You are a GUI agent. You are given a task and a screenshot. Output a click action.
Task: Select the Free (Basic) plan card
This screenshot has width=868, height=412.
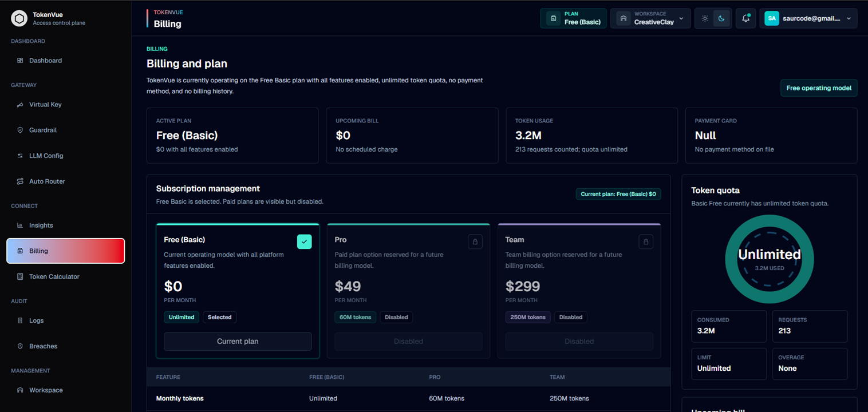238,291
